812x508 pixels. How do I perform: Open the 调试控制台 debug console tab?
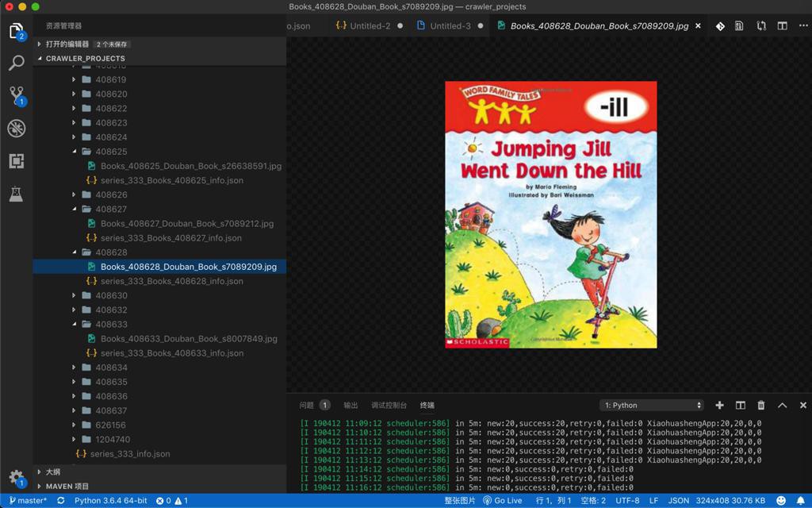coord(389,406)
